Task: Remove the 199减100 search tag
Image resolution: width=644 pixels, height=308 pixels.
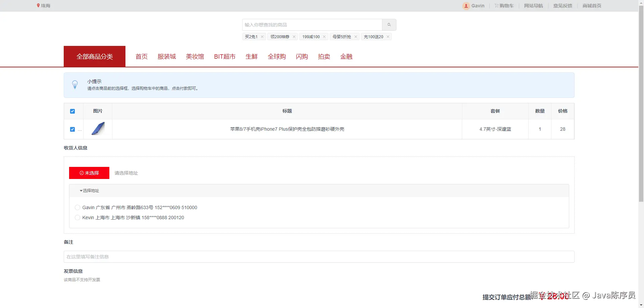Action: (x=324, y=37)
